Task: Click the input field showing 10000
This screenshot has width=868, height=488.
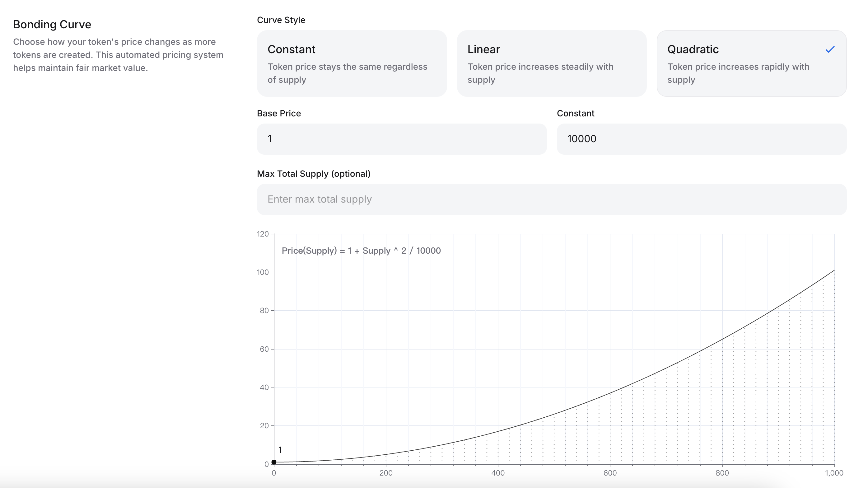Action: point(701,139)
